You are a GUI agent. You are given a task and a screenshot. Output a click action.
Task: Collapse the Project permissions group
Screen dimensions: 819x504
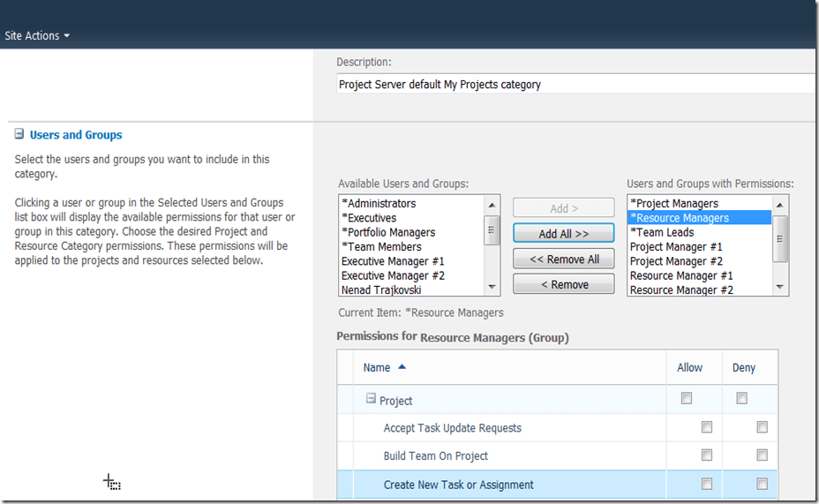point(372,400)
